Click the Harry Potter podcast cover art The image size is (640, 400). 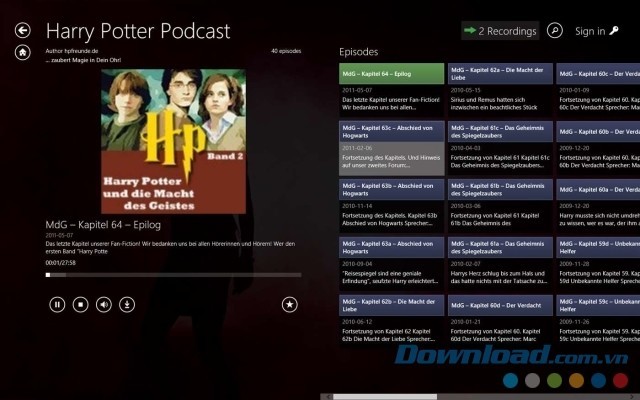click(x=173, y=141)
